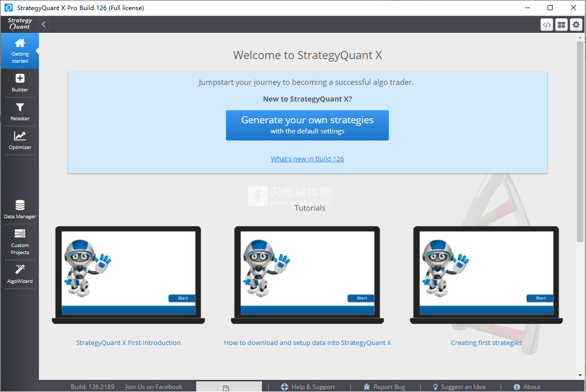
Task: Minimize the StrategyQuant window
Action: 527,8
